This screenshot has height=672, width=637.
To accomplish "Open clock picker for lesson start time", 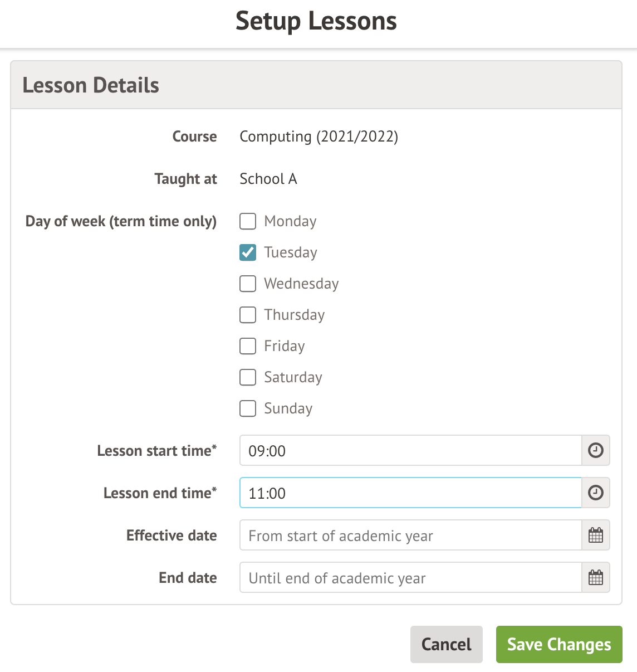I will click(596, 450).
